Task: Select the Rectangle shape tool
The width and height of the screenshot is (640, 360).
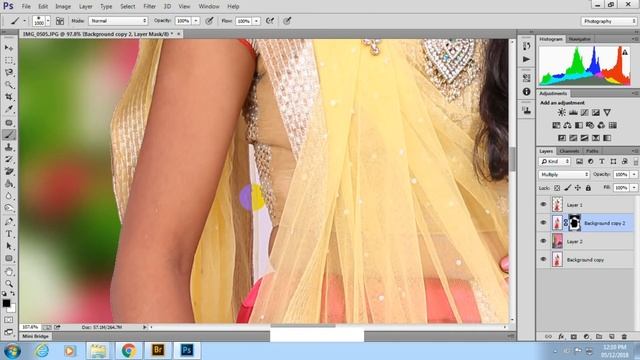Action: [9, 258]
